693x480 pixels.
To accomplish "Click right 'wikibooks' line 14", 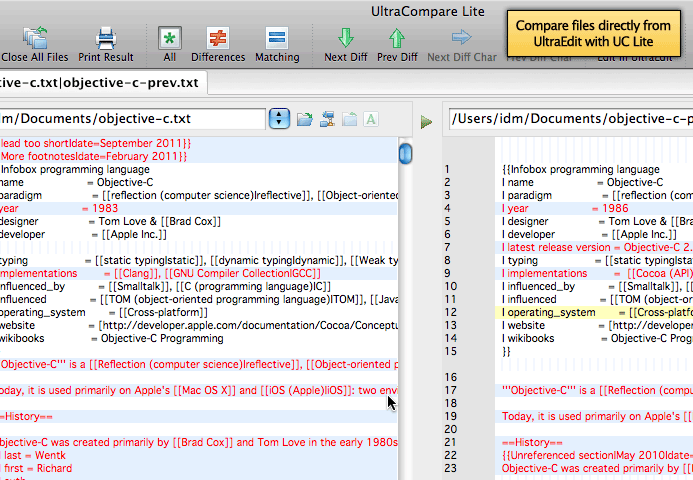I will coord(594,339).
